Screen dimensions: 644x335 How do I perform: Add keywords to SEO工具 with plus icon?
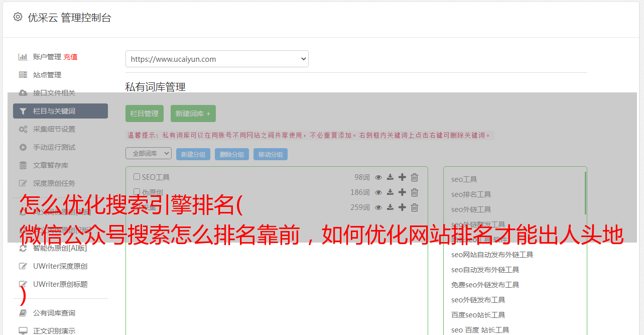402,177
